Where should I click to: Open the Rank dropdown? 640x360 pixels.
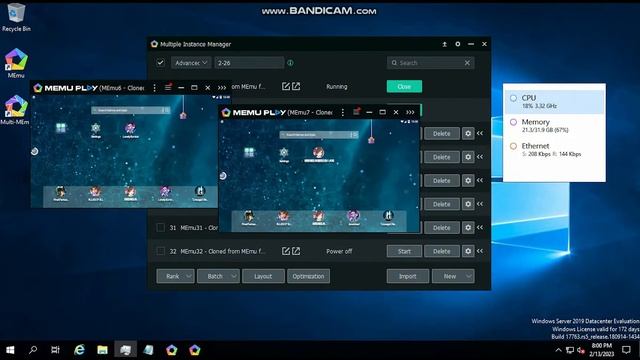coord(175,276)
